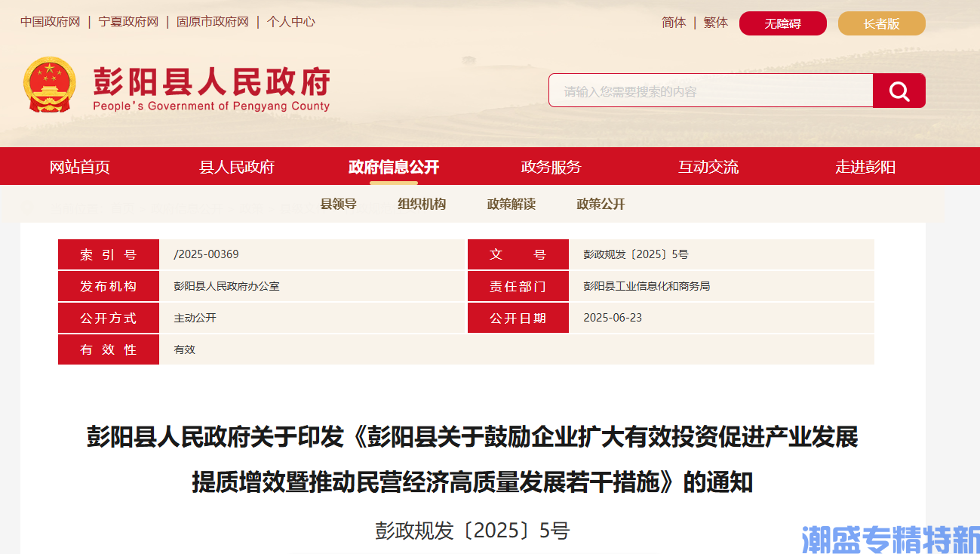This screenshot has width=980, height=554.
Task: Select 政策解读 submenu item
Action: (512, 204)
